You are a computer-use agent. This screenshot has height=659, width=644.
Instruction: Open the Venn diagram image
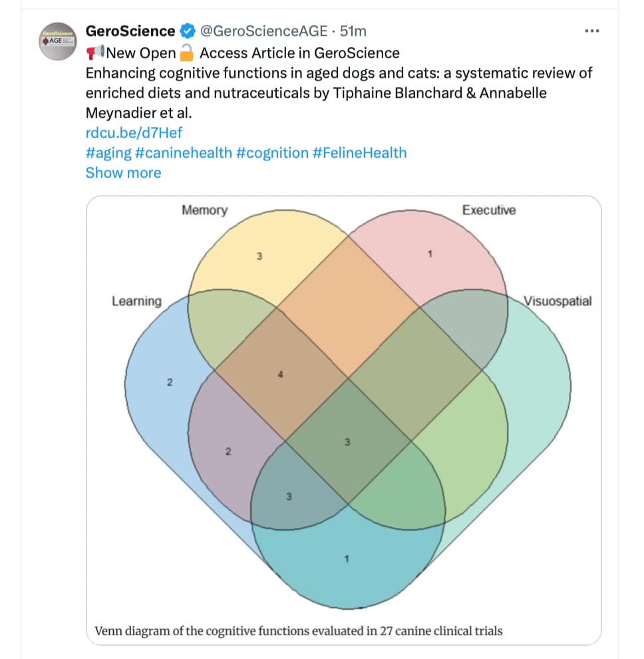pos(344,420)
